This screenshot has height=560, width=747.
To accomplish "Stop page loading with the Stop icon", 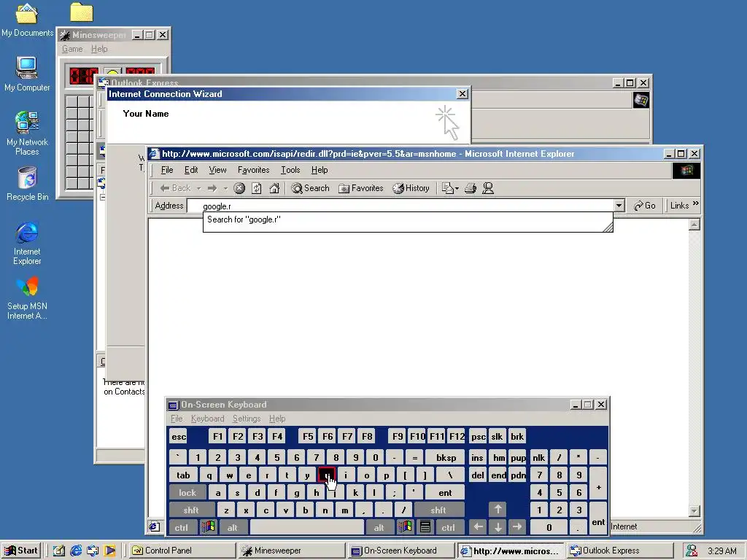I will 239,188.
